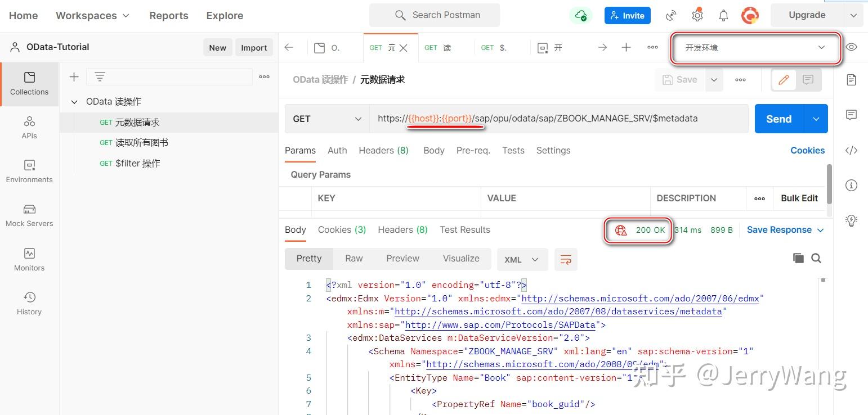This screenshot has width=868, height=415.
Task: Search within the response body
Action: point(816,258)
